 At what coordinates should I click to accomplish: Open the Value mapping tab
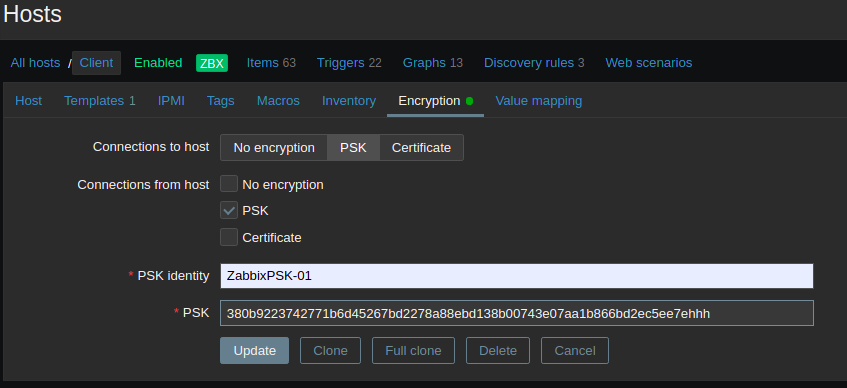tap(539, 101)
